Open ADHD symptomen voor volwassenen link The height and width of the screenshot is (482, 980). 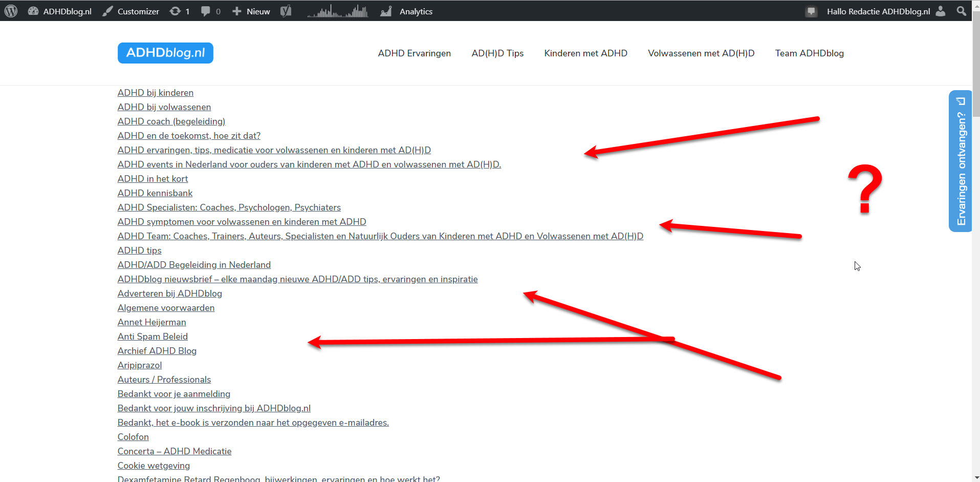(242, 222)
